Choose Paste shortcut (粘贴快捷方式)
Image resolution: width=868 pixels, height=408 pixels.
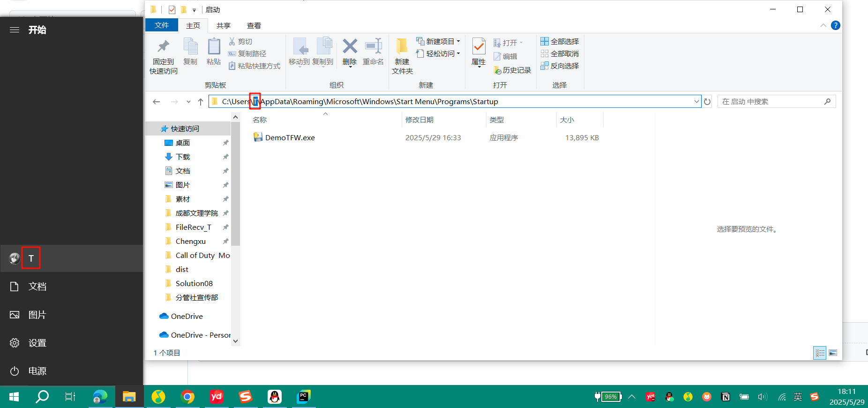coord(254,66)
